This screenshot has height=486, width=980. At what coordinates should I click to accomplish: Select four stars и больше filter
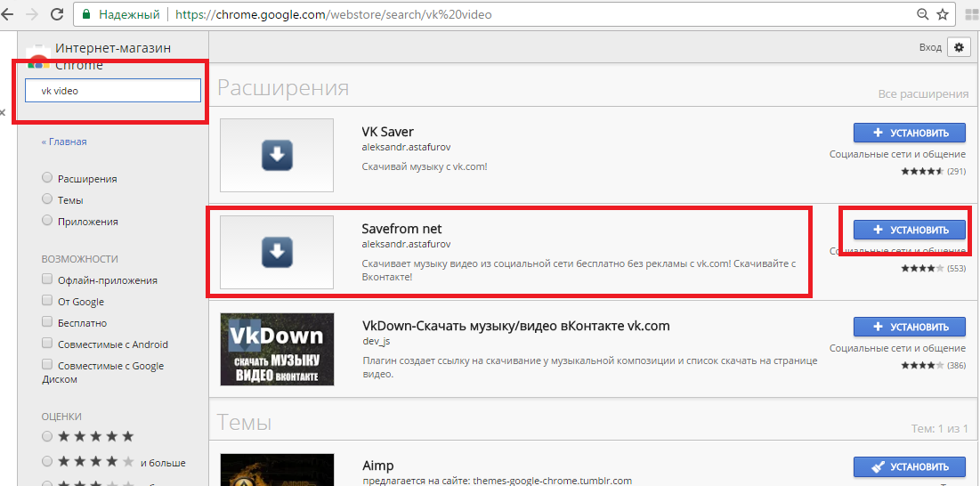[x=47, y=462]
